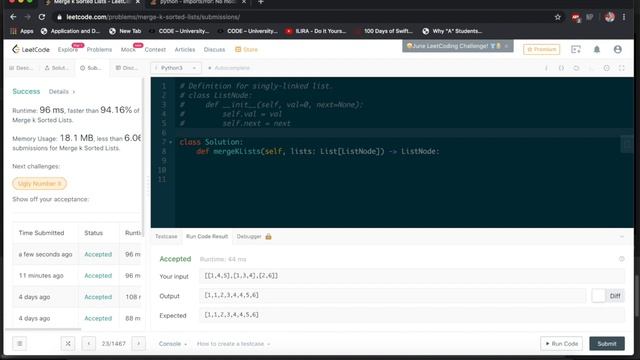Switch to Solution tab

click(x=57, y=68)
